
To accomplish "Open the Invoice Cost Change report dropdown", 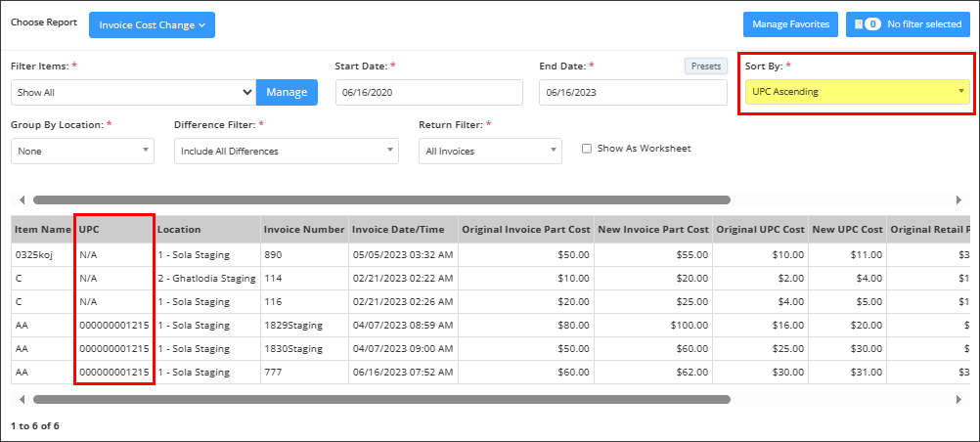I will point(152,25).
